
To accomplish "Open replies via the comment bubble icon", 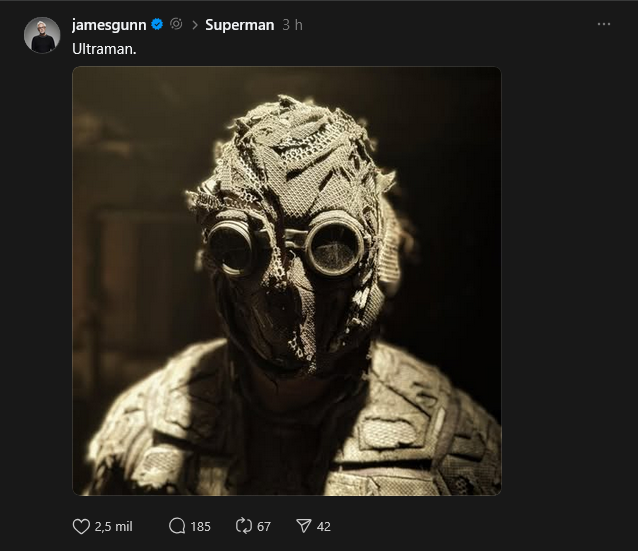I will click(177, 526).
